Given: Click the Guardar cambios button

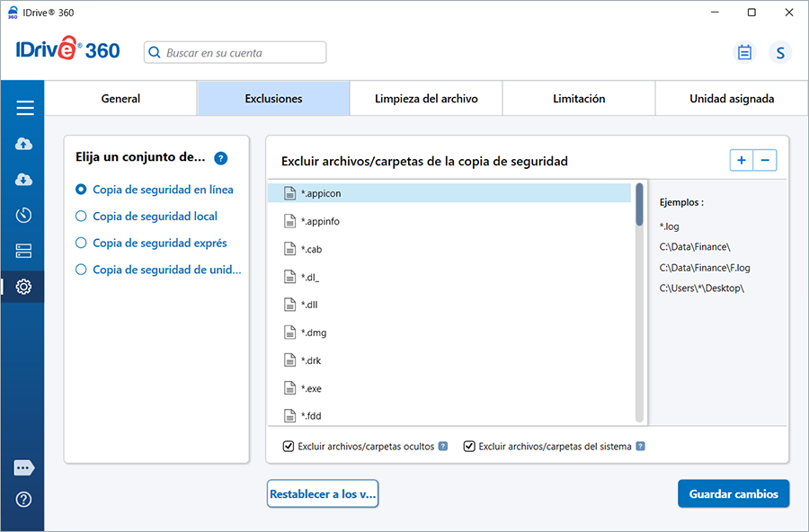Looking at the screenshot, I should [x=733, y=494].
